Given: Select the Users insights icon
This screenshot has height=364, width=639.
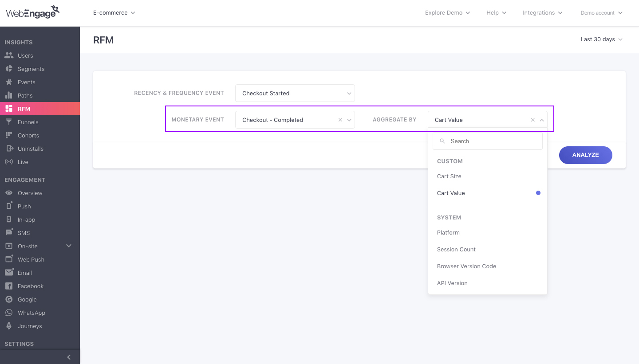Looking at the screenshot, I should 10,55.
